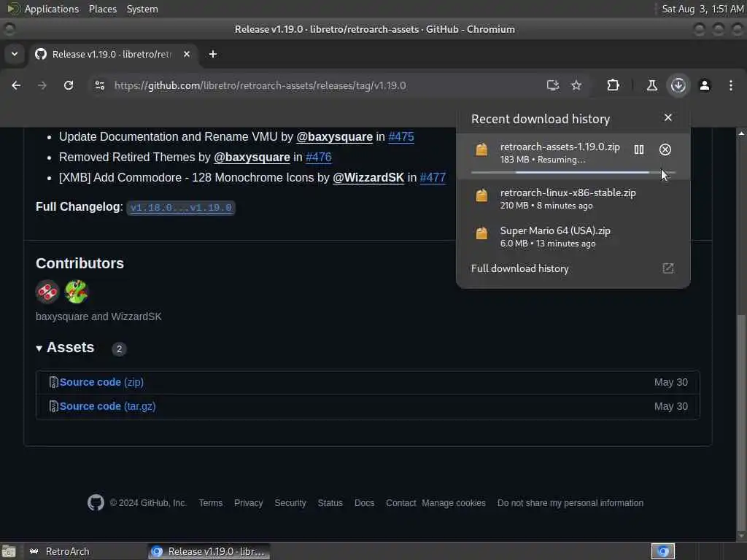Screen dimensions: 747x560
Task: Go back to the previous page
Action: (x=16, y=85)
